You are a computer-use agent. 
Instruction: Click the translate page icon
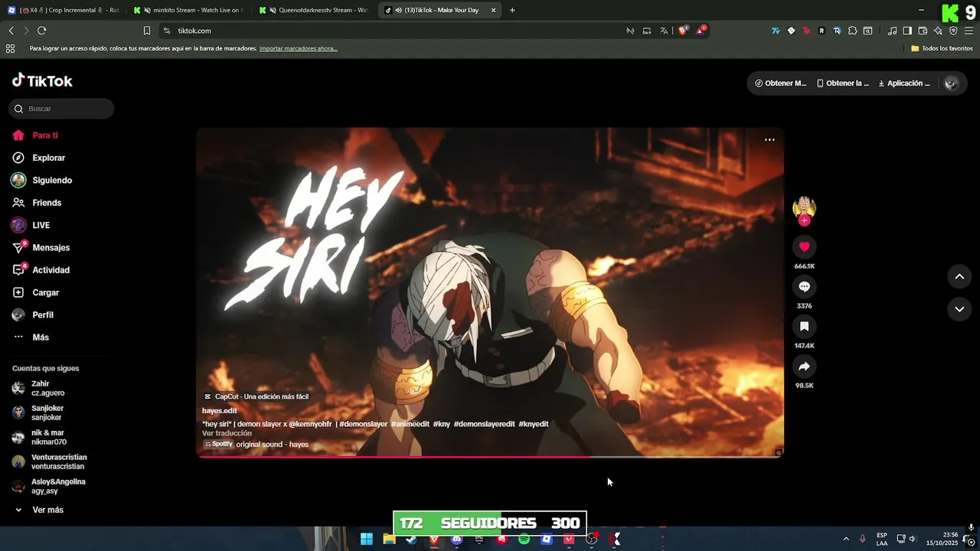(x=664, y=31)
